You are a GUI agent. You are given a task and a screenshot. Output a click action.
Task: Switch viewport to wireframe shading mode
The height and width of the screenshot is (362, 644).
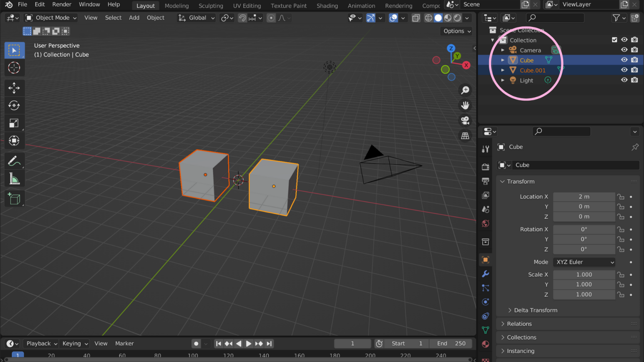pyautogui.click(x=428, y=18)
